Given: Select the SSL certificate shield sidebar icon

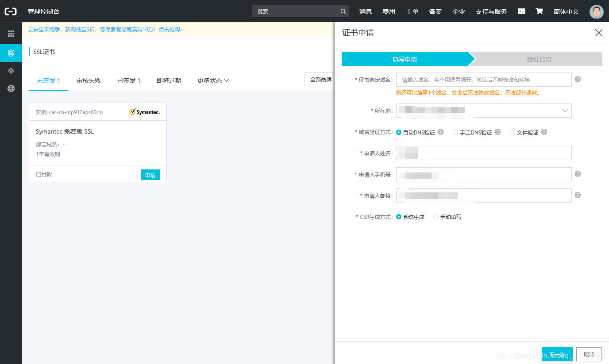Looking at the screenshot, I should pyautogui.click(x=11, y=53).
